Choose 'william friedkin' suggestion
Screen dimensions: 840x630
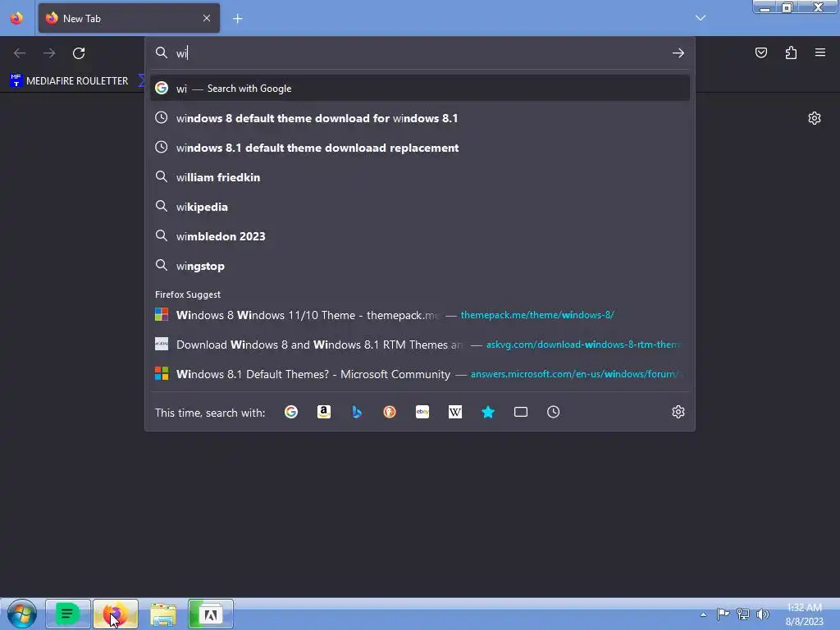click(420, 177)
